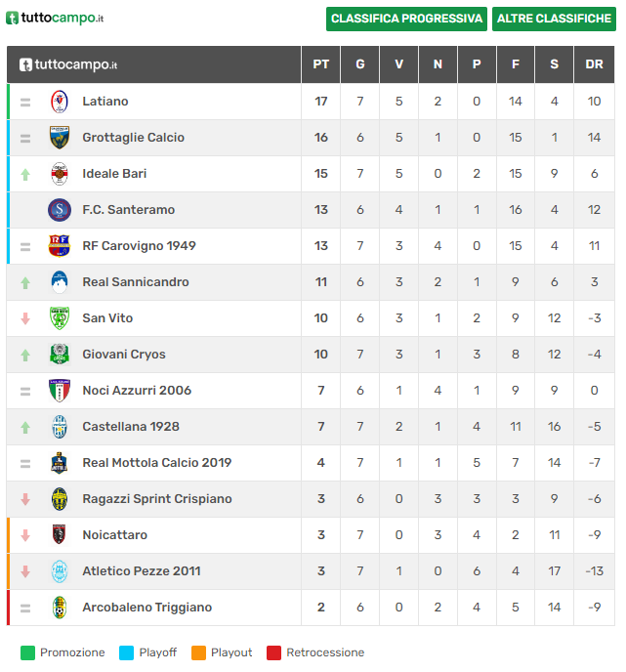Click the Arcobaleno Triggiano team crest
This screenshot has width=626, height=672.
click(60, 608)
